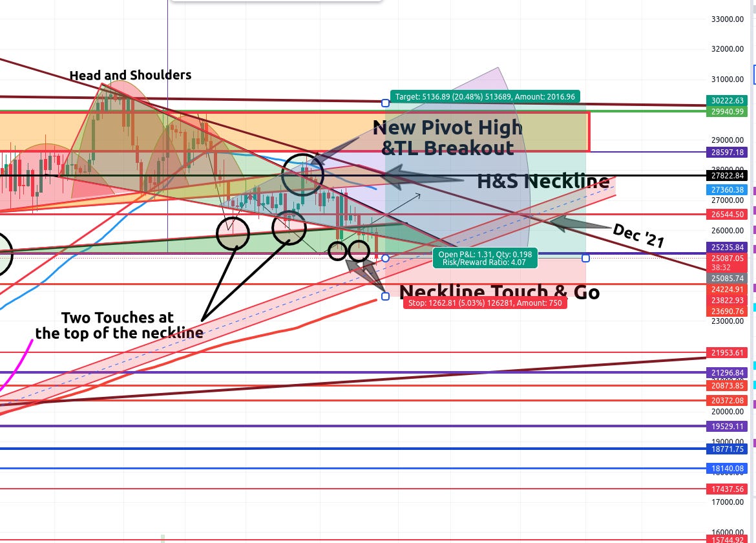This screenshot has height=543, width=756.
Task: Click the purple 25235.84 price label
Action: pyautogui.click(x=728, y=247)
